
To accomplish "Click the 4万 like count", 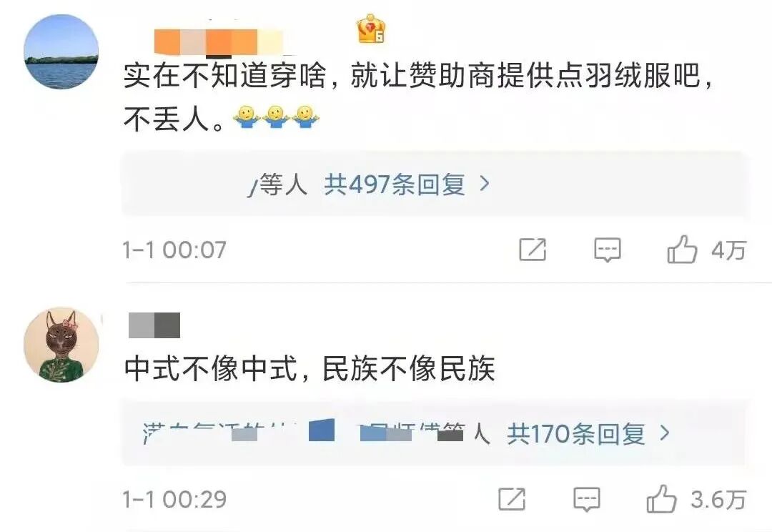I will click(729, 250).
